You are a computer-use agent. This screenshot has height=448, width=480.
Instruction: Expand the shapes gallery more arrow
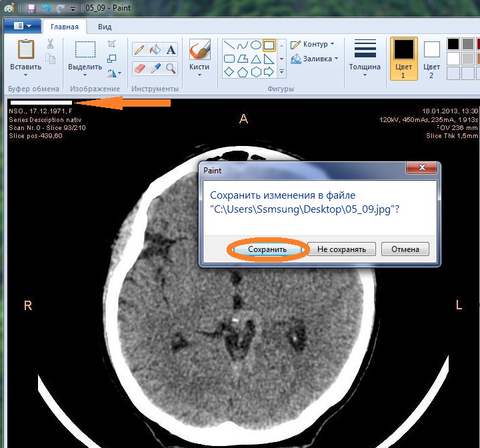click(281, 71)
